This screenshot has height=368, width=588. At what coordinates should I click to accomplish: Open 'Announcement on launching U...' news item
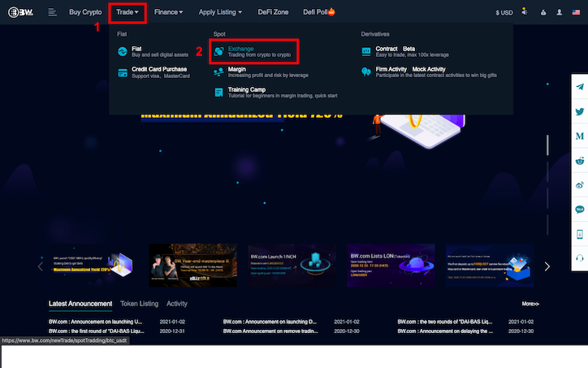click(x=95, y=322)
